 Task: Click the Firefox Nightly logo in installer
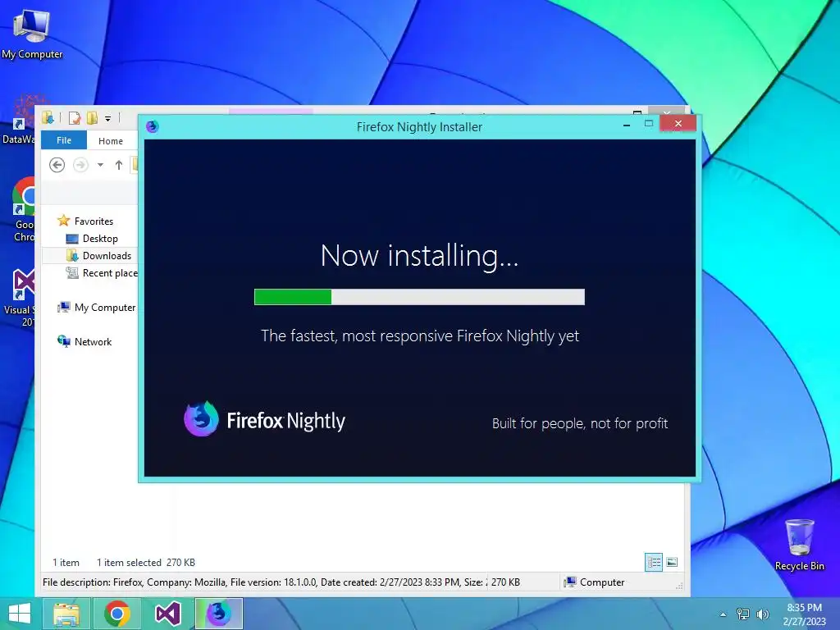click(x=264, y=419)
